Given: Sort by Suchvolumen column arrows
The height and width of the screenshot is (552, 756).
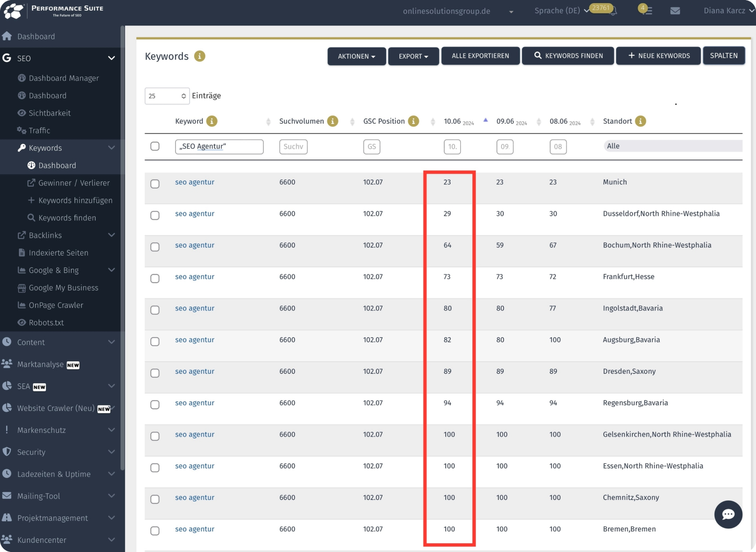Looking at the screenshot, I should (x=352, y=122).
